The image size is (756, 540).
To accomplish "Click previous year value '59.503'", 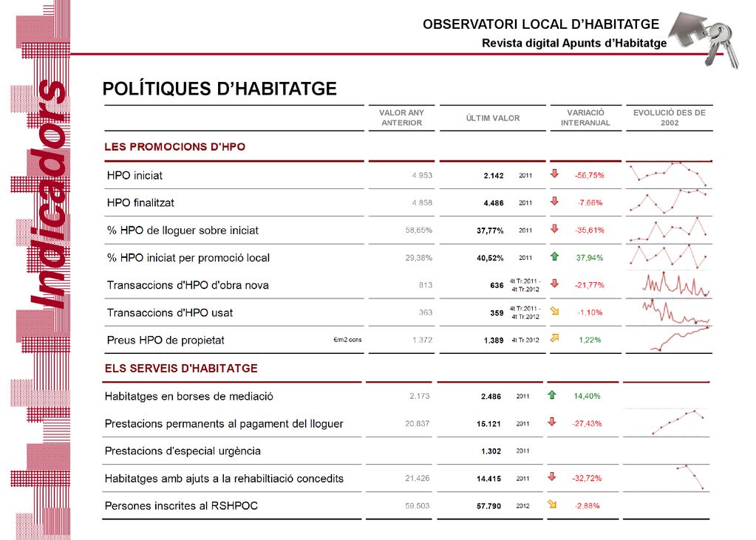I will [417, 506].
